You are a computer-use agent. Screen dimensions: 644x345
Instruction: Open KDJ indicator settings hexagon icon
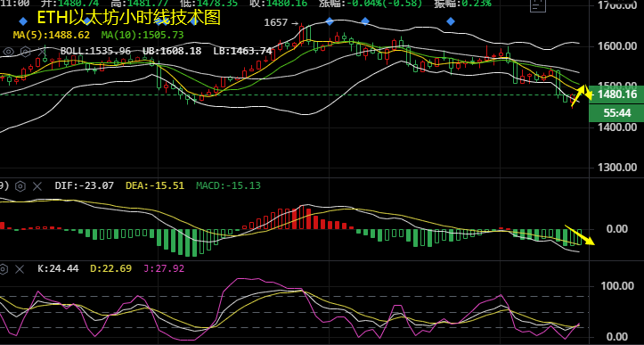(x=3, y=269)
